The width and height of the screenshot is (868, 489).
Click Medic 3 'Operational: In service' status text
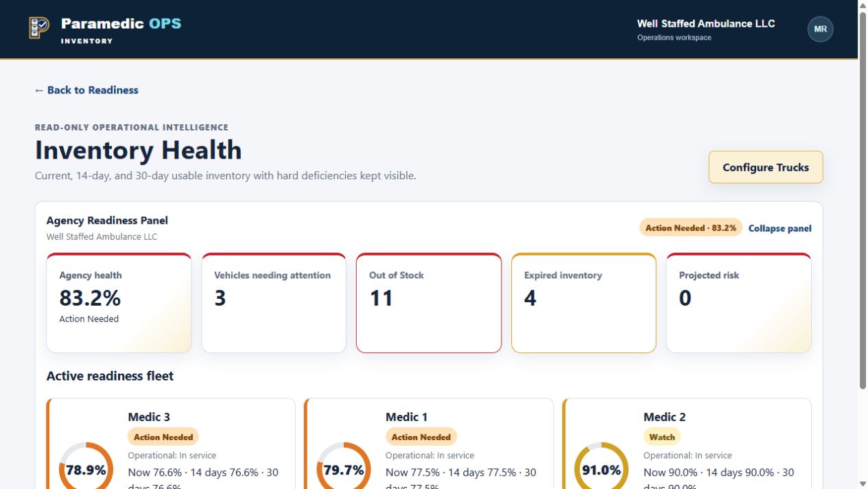pos(172,455)
